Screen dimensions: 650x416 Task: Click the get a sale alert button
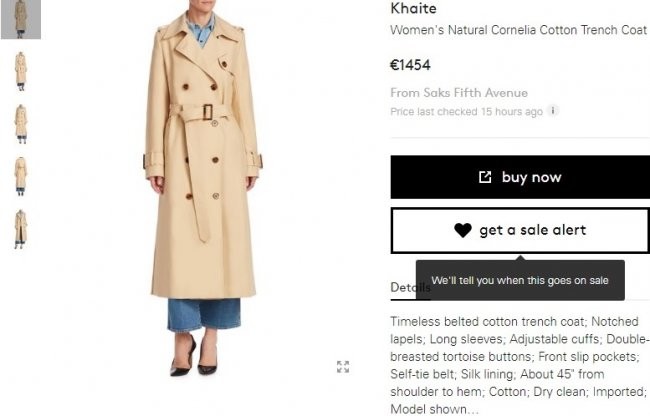(519, 230)
